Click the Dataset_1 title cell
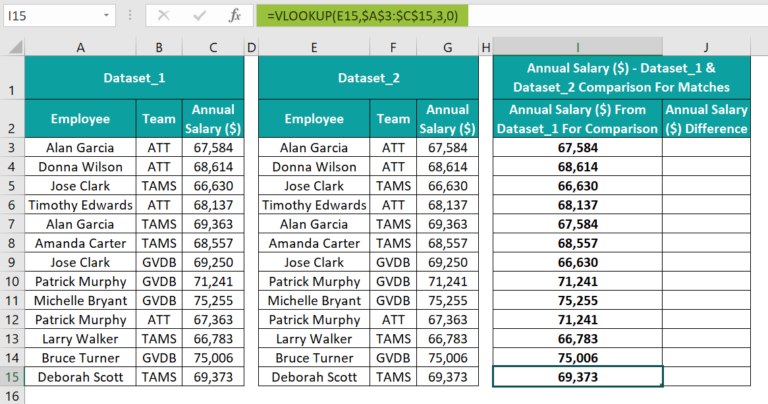This screenshot has width=768, height=404. (134, 78)
